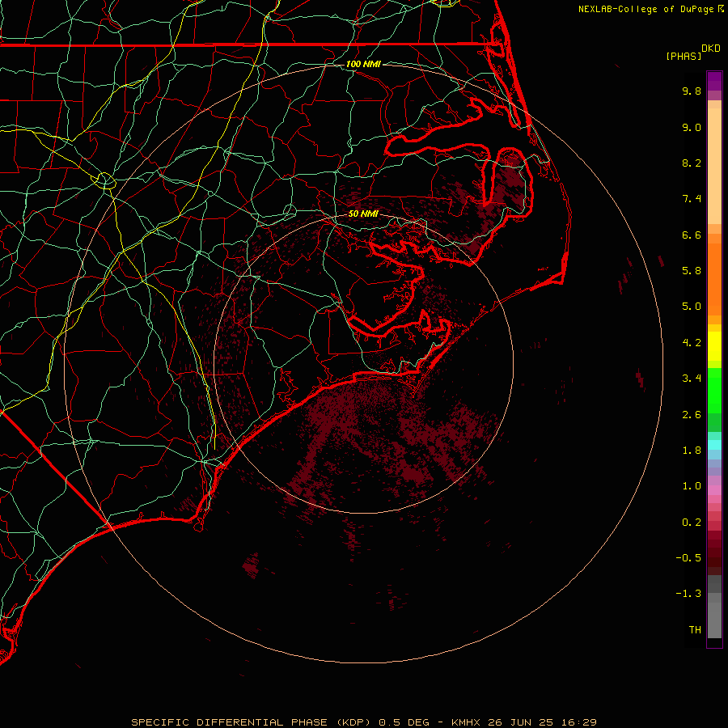Click the 4.2 legend label
The width and height of the screenshot is (728, 728).
tap(692, 343)
